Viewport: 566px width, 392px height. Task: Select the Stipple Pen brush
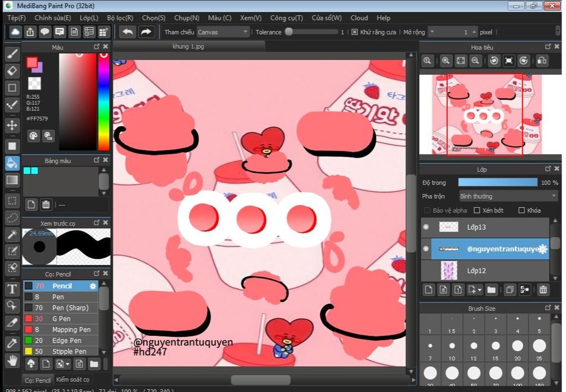(61, 351)
